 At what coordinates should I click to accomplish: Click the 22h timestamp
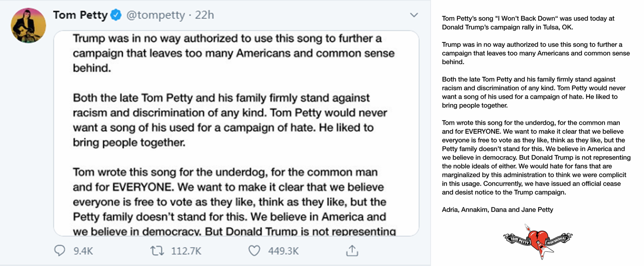click(204, 15)
